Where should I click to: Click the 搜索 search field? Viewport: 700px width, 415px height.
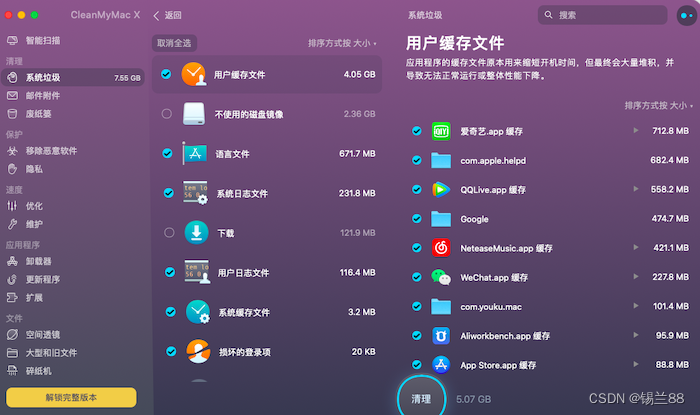[x=602, y=15]
